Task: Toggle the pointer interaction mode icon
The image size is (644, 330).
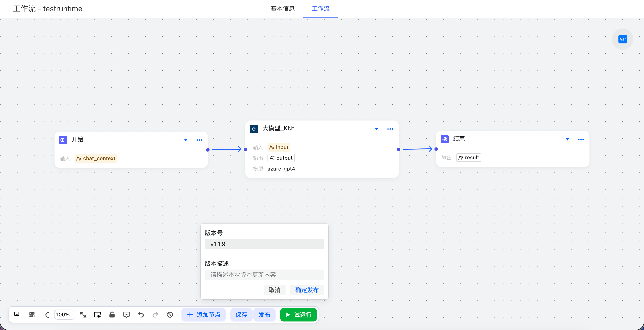Action: click(97, 314)
